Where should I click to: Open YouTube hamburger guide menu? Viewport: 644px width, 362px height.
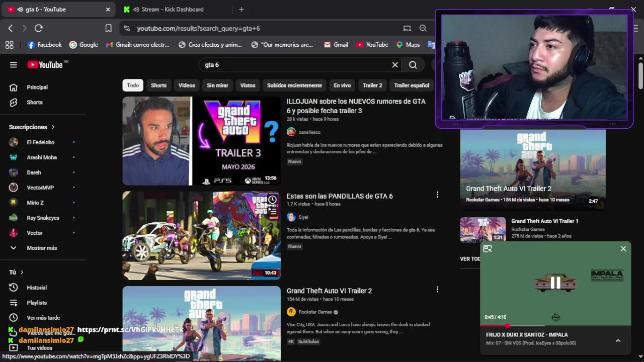14,65
